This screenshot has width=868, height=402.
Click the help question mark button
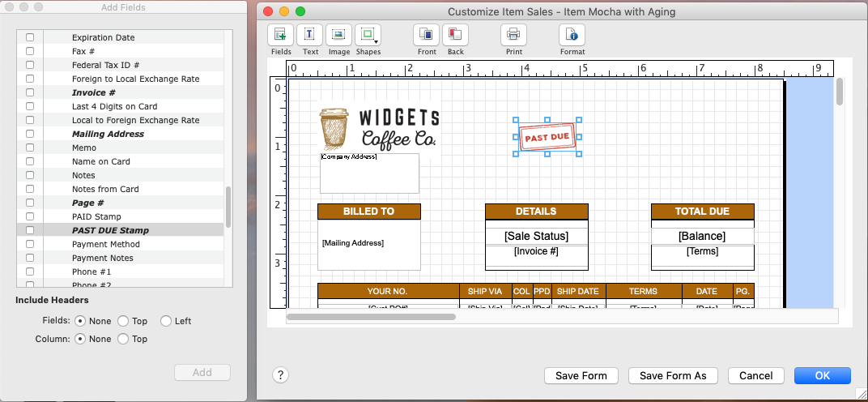280,374
